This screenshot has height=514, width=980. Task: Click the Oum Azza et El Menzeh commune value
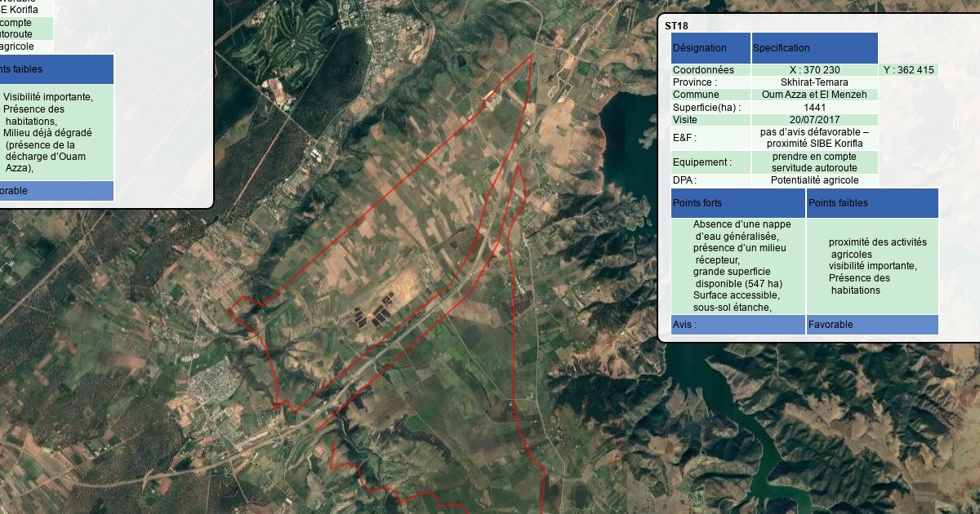click(x=814, y=95)
